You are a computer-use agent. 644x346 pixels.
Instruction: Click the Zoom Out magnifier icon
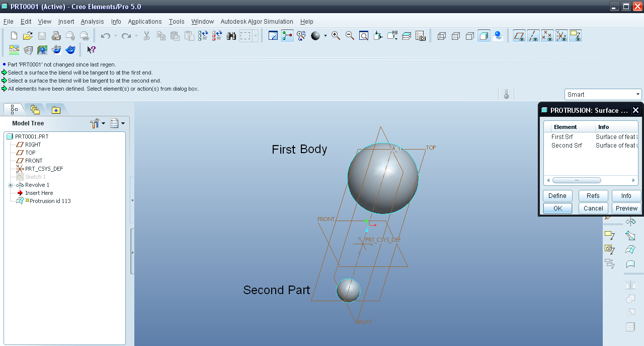pyautogui.click(x=350, y=36)
